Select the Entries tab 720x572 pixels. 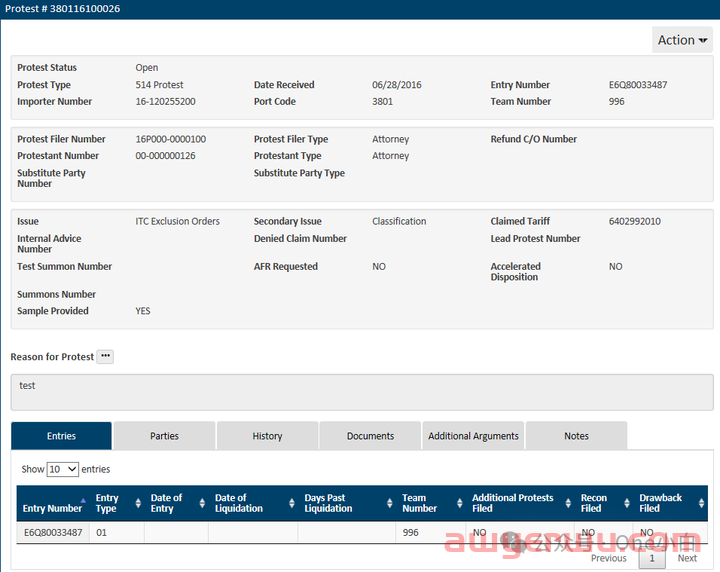61,436
